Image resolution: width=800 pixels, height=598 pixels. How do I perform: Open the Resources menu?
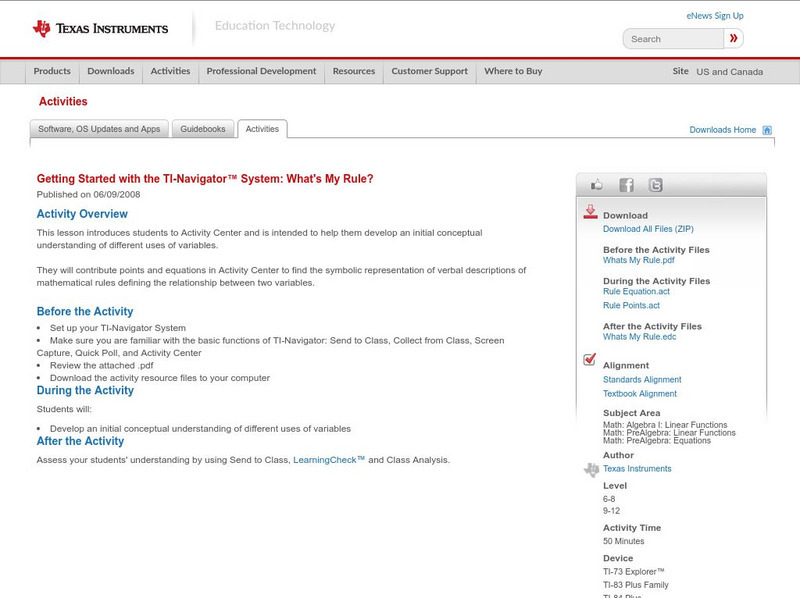click(x=354, y=71)
